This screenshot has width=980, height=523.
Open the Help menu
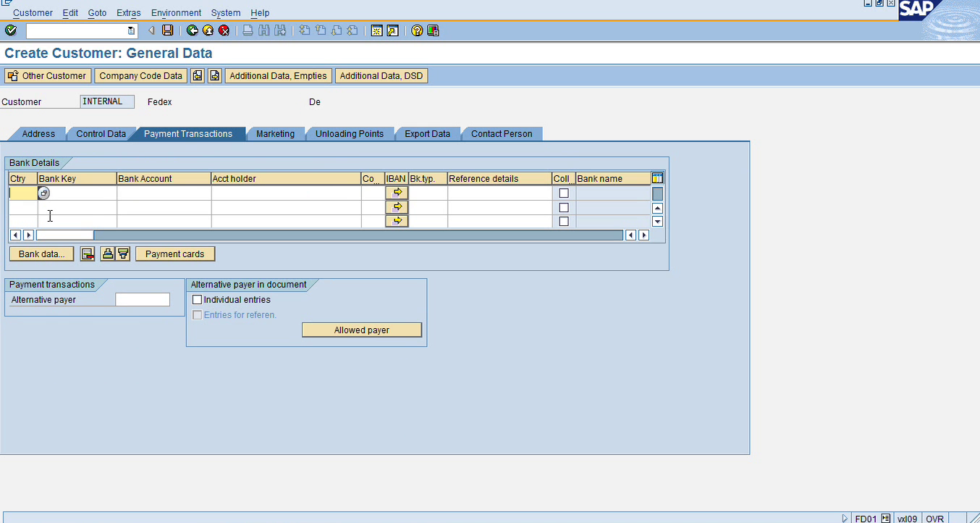coord(260,13)
